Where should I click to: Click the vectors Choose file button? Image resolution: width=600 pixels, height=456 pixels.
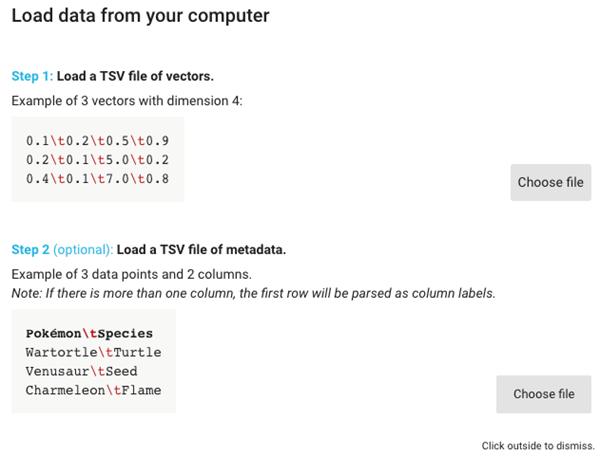click(550, 183)
